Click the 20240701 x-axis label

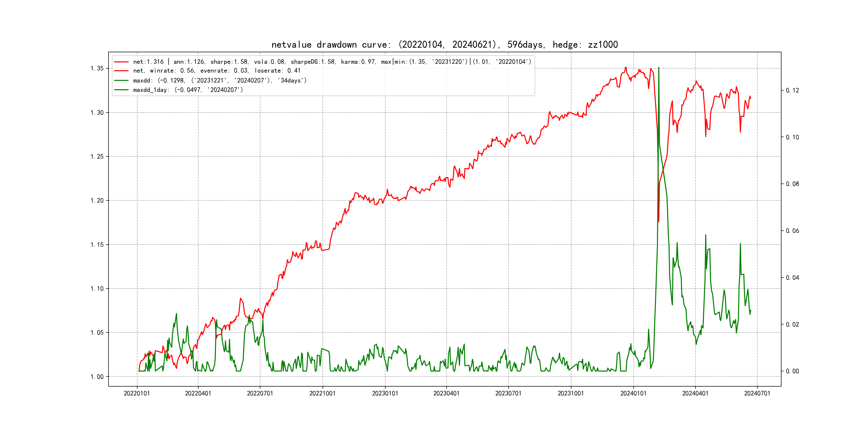tap(757, 393)
